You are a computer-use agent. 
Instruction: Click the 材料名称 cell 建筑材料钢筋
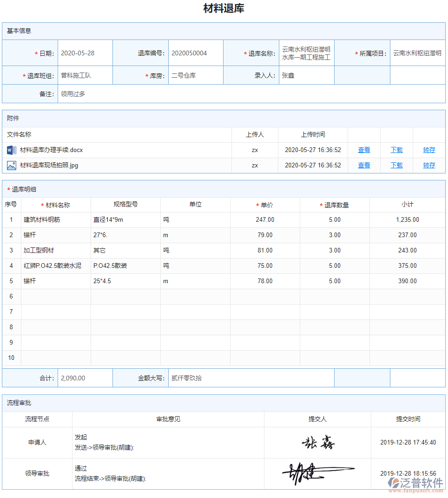coord(56,219)
